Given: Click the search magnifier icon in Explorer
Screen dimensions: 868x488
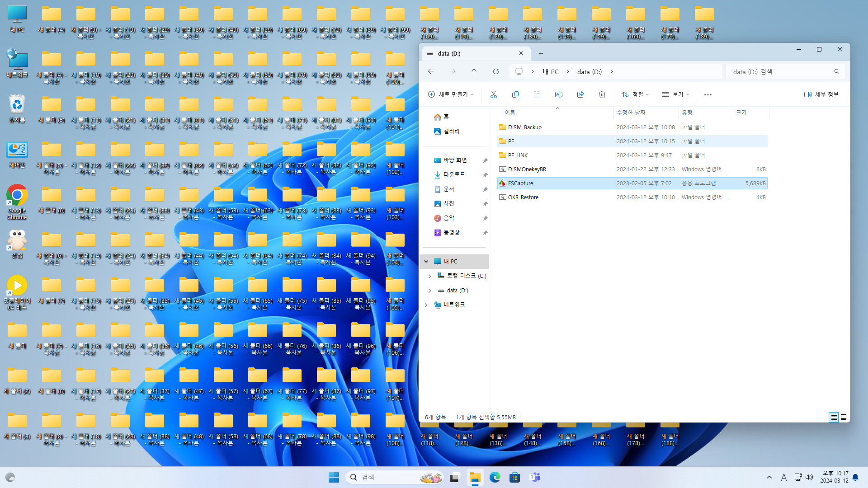Looking at the screenshot, I should pyautogui.click(x=836, y=71).
